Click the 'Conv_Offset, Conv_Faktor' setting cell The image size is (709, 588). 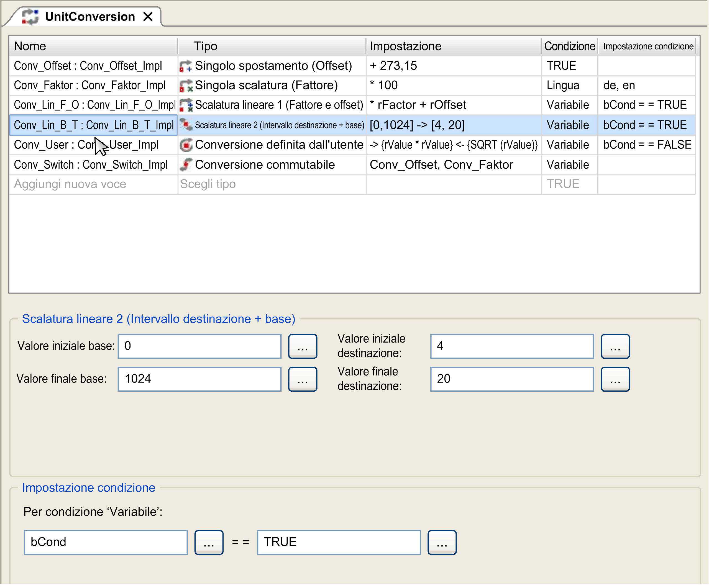454,165
